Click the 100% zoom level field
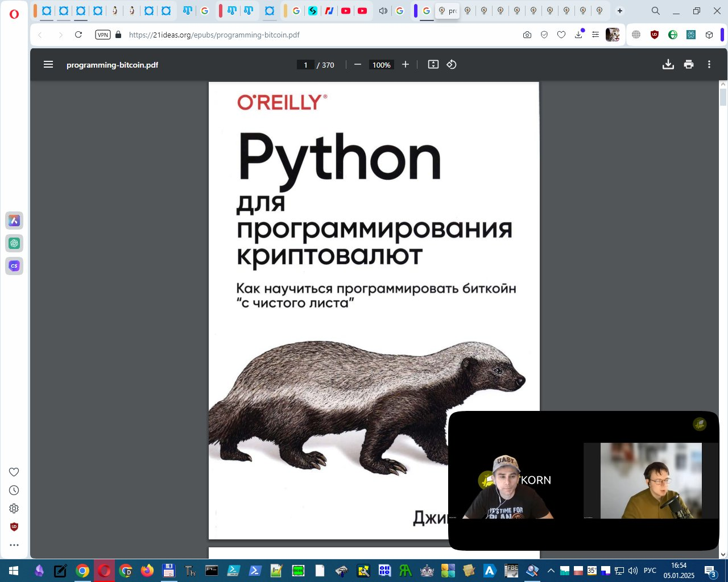The width and height of the screenshot is (728, 582). [x=382, y=65]
